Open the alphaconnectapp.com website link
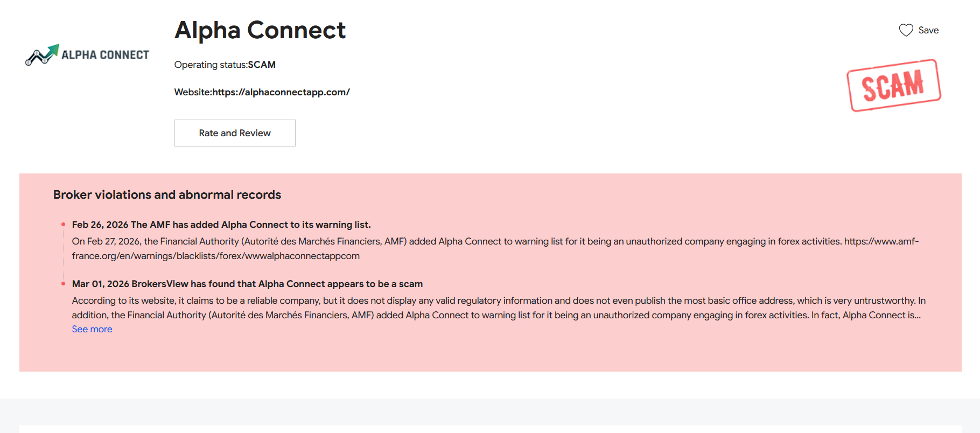This screenshot has height=433, width=980. tap(281, 92)
